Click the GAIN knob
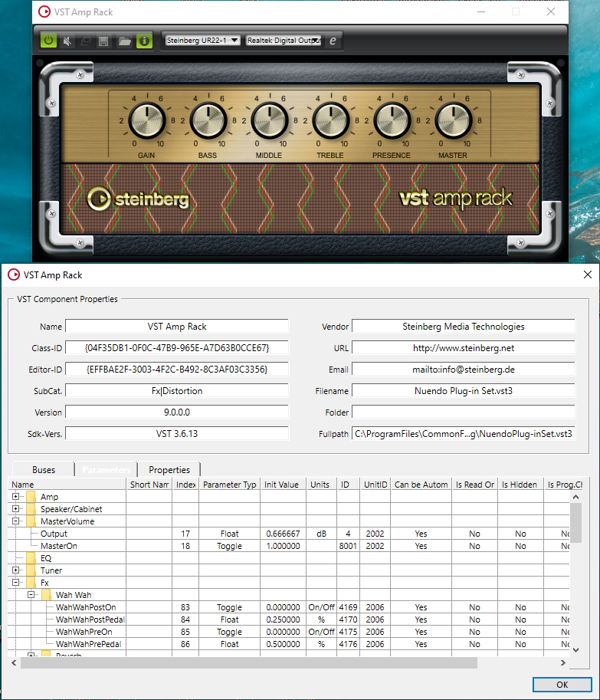Image resolution: width=600 pixels, height=700 pixels. (147, 120)
